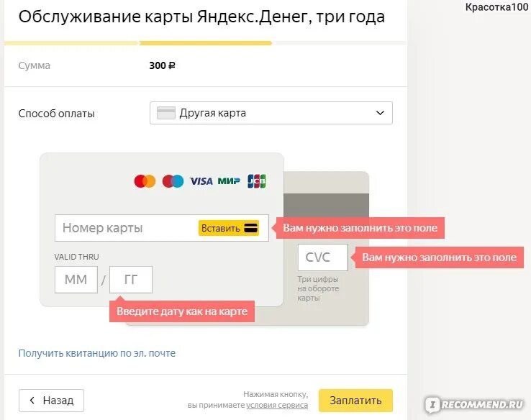
Task: Click the progress bar's second yellow segment
Action: 206,43
